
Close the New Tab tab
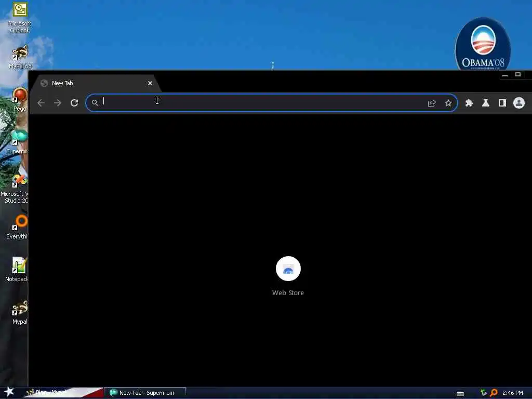point(150,83)
